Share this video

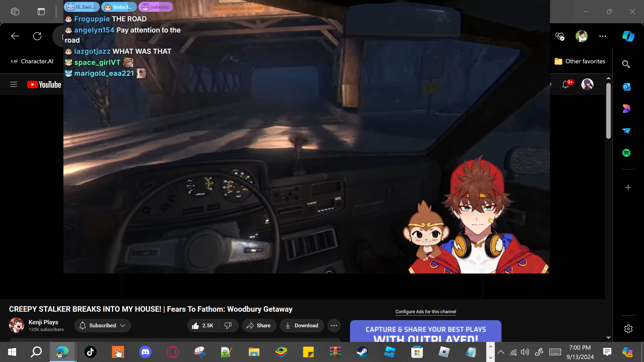click(x=259, y=326)
